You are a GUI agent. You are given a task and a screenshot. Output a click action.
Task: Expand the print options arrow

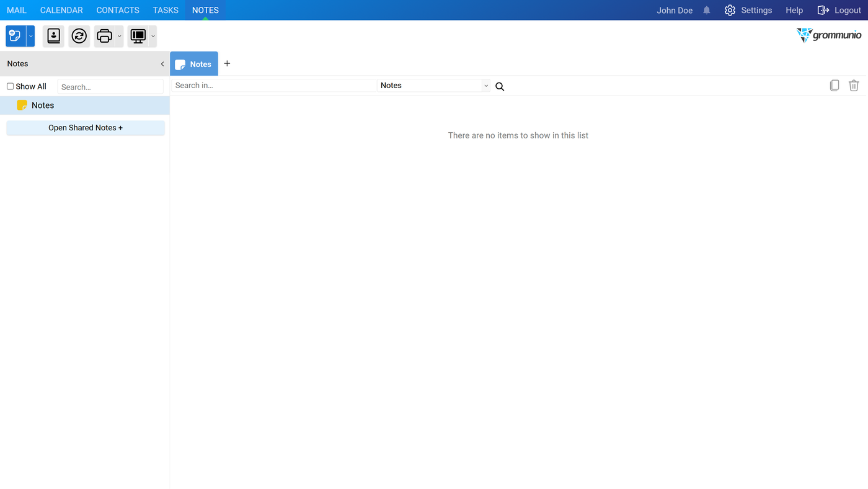click(120, 36)
